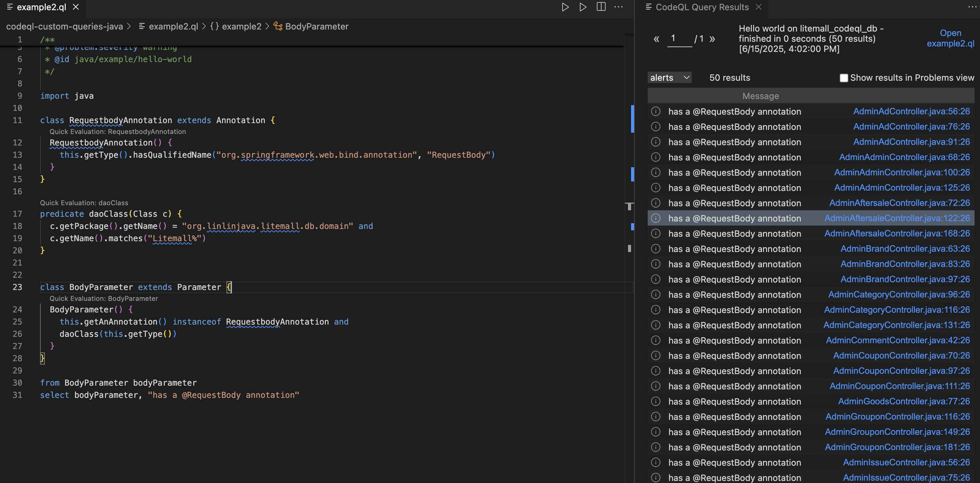Click example2 module breadcrumb
This screenshot has width=980, height=483.
pos(241,26)
